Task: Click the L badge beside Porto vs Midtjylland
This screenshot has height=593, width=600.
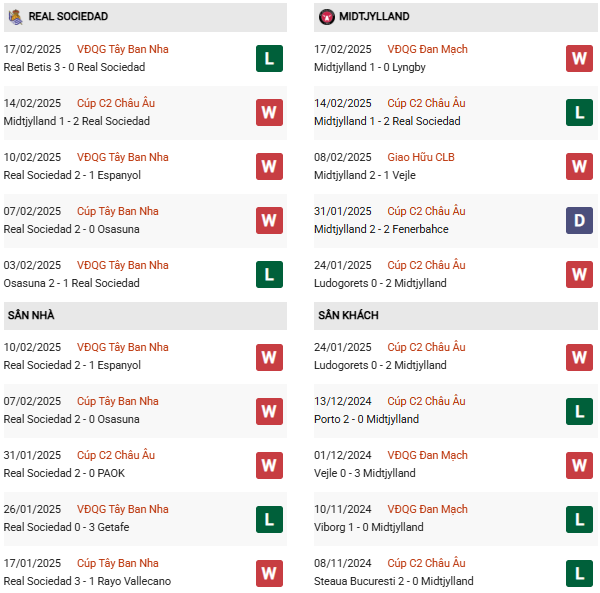Action: pyautogui.click(x=579, y=410)
